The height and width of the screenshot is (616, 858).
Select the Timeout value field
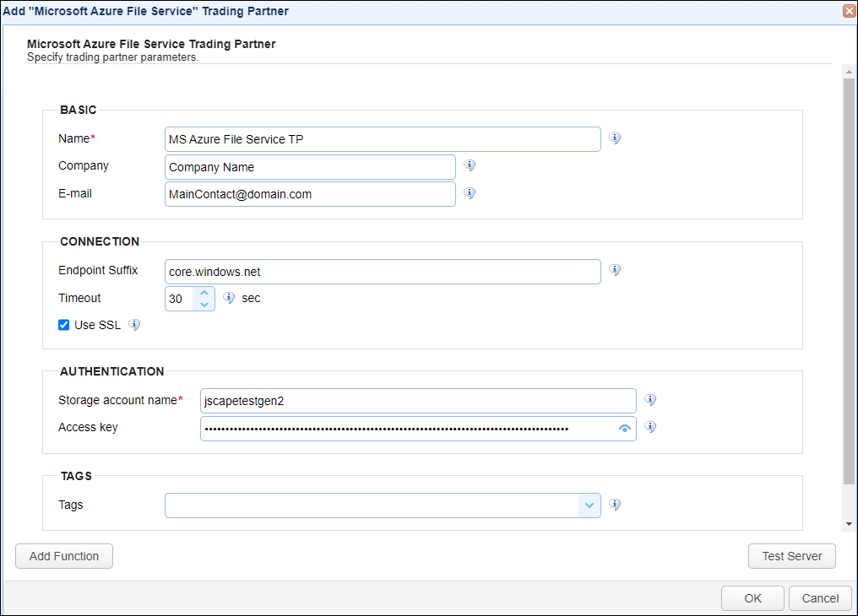pos(180,299)
